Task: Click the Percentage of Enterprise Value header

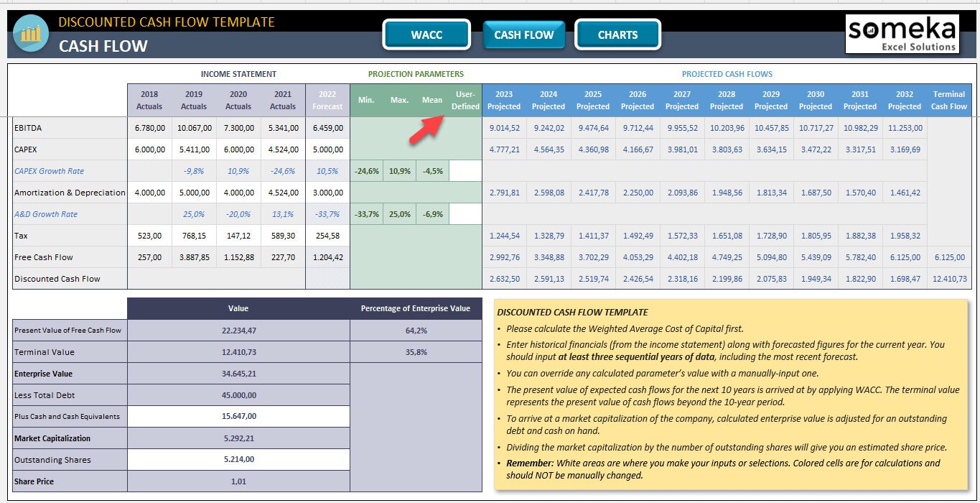Action: (416, 308)
